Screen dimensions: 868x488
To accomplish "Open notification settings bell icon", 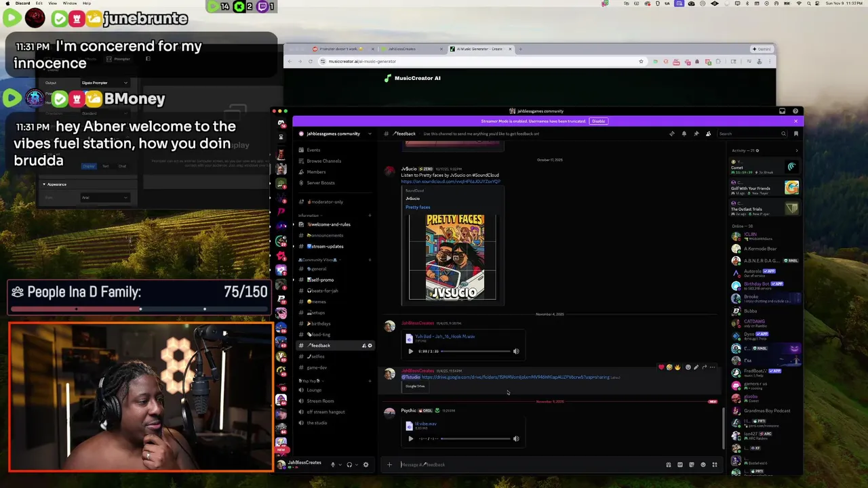I will tap(684, 134).
